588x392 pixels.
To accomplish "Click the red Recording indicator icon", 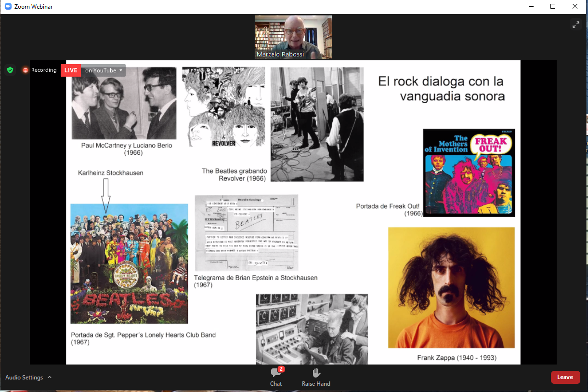I will click(26, 70).
